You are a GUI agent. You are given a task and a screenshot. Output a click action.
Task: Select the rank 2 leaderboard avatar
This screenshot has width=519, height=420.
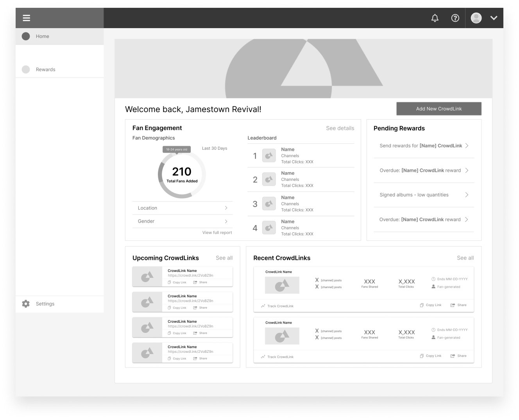click(x=269, y=180)
